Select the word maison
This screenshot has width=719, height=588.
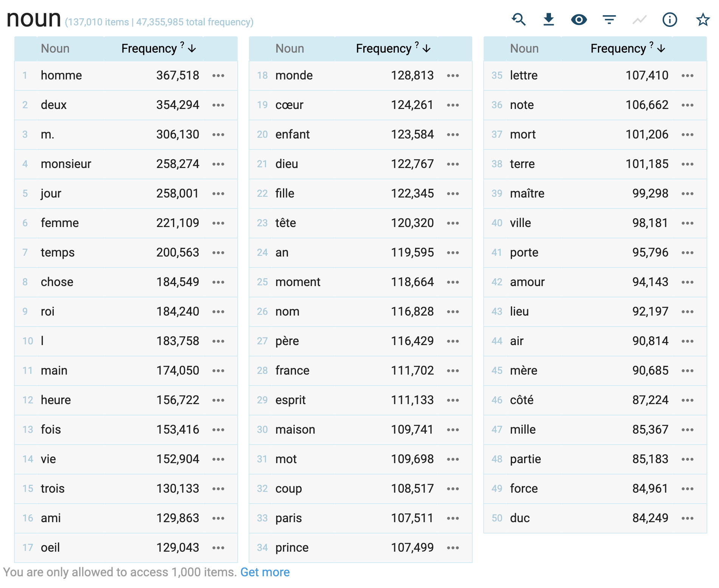click(295, 430)
